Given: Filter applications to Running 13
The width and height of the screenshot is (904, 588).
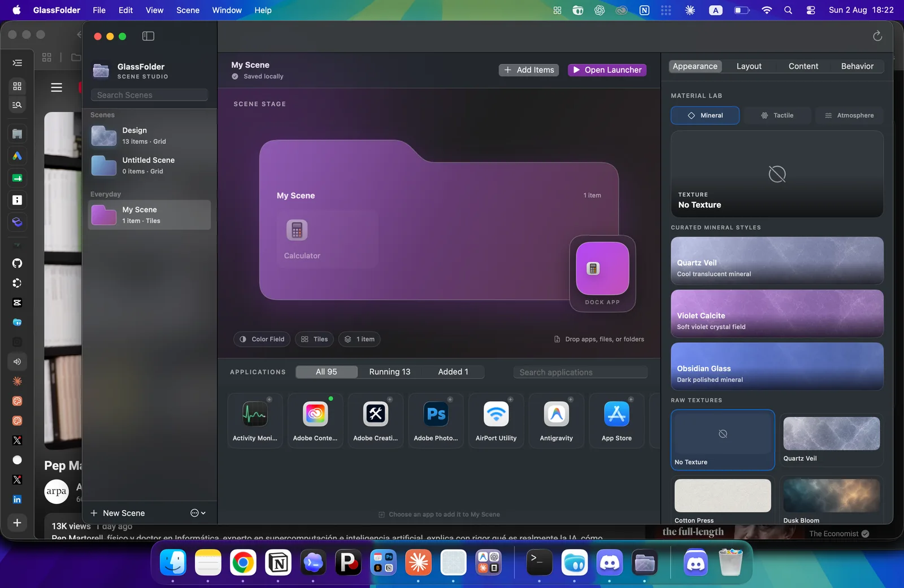Looking at the screenshot, I should coord(390,372).
